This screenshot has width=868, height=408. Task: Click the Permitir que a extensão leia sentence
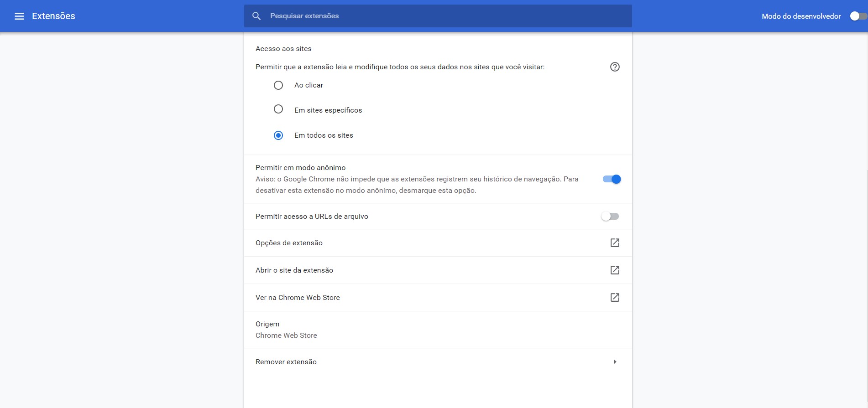coord(400,67)
